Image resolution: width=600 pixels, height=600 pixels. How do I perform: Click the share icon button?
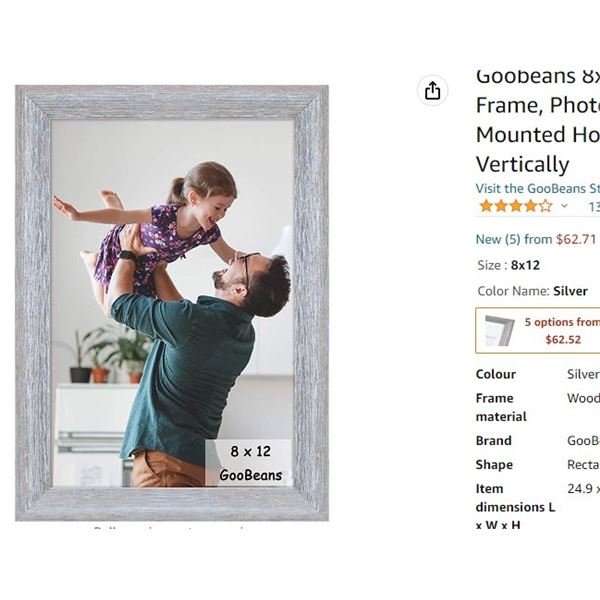[x=432, y=91]
